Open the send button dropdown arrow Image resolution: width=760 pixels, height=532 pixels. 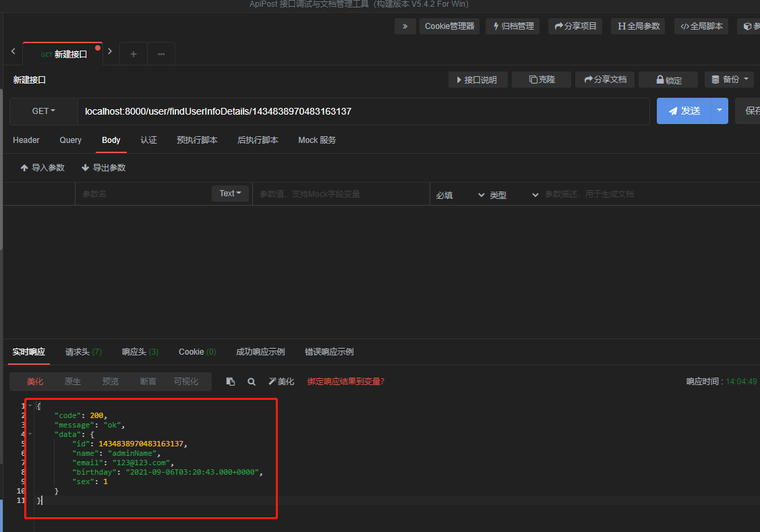tap(720, 111)
